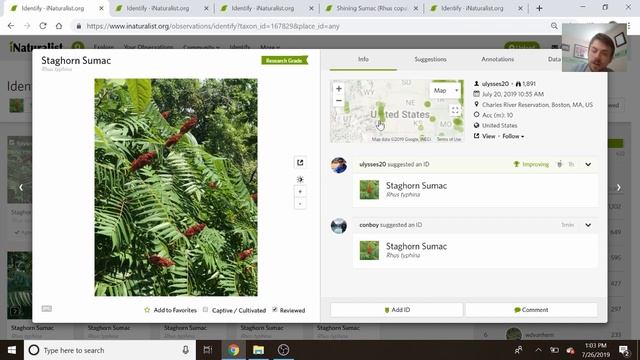Uncheck the Reviewed checkbox
This screenshot has height=360, width=640.
(275, 310)
